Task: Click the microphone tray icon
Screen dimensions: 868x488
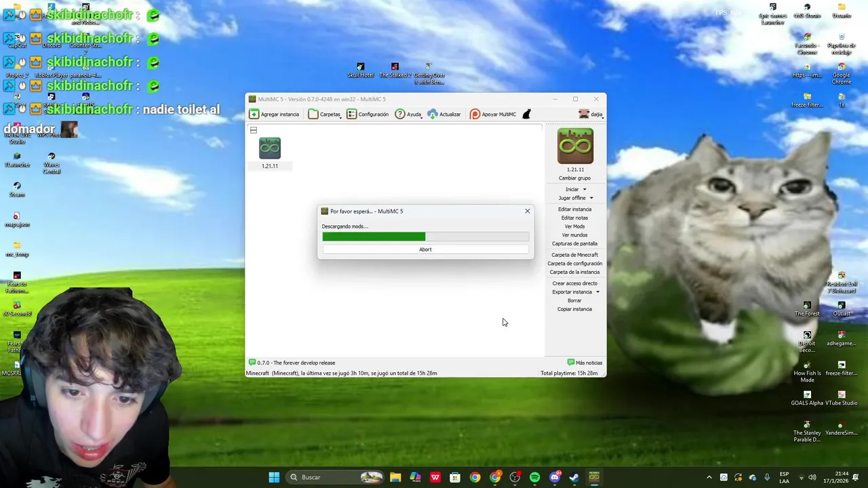Action: click(x=767, y=477)
